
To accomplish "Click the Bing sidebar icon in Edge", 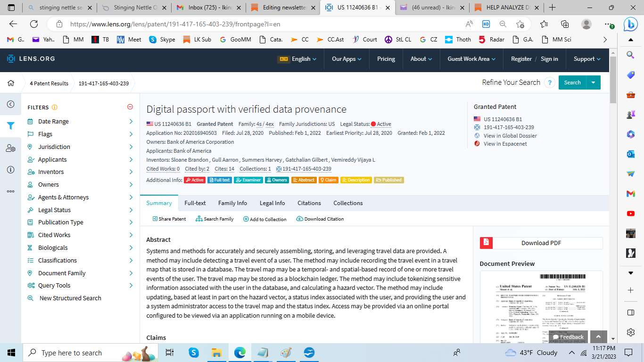I will [631, 24].
